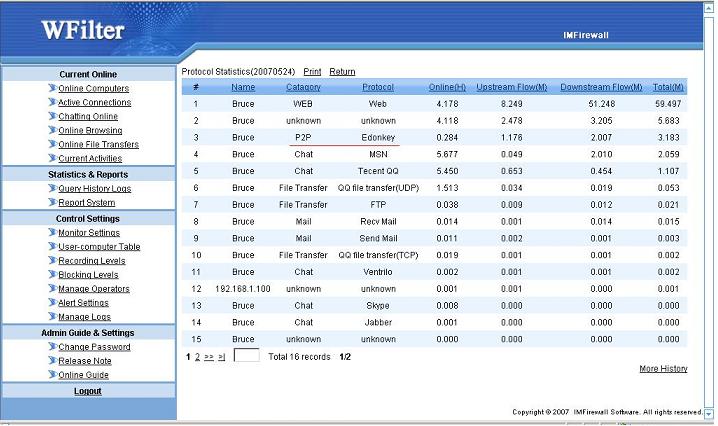Viewport: 718px width, 426px height.
Task: Print the protocol statistics
Action: point(312,72)
